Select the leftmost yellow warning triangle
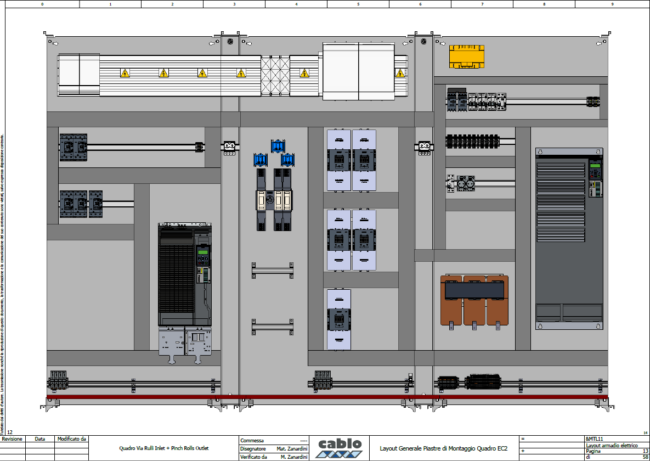 (125, 74)
